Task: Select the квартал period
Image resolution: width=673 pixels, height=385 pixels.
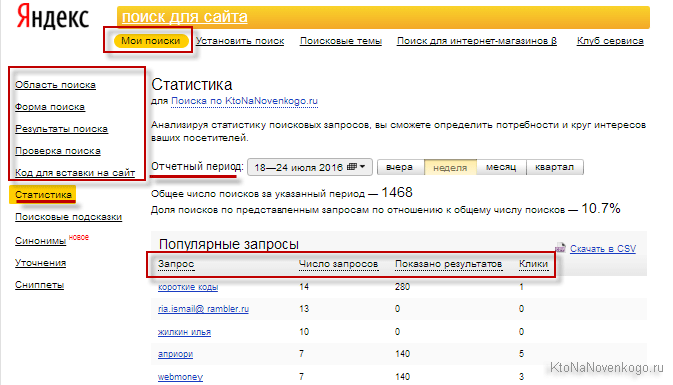Action: click(555, 167)
